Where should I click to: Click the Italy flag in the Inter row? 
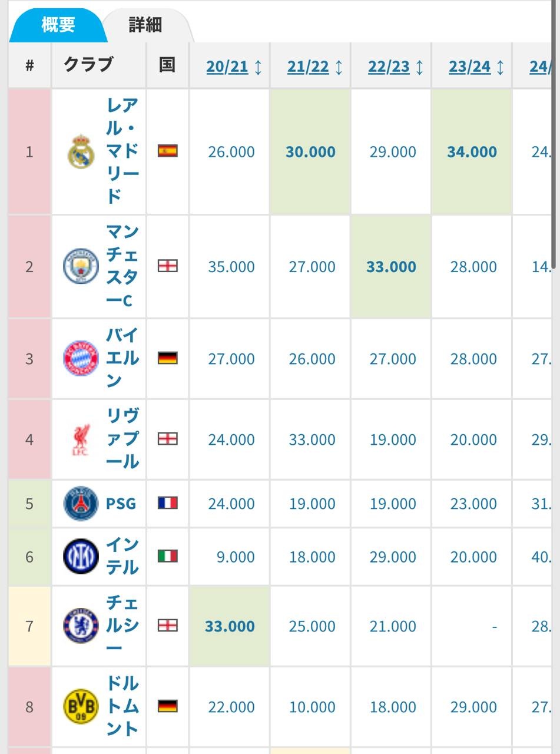tap(168, 556)
